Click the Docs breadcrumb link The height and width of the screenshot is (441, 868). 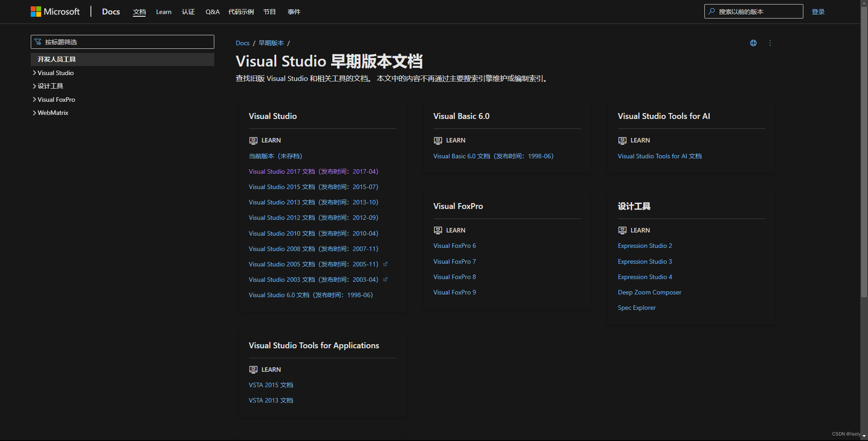point(242,43)
